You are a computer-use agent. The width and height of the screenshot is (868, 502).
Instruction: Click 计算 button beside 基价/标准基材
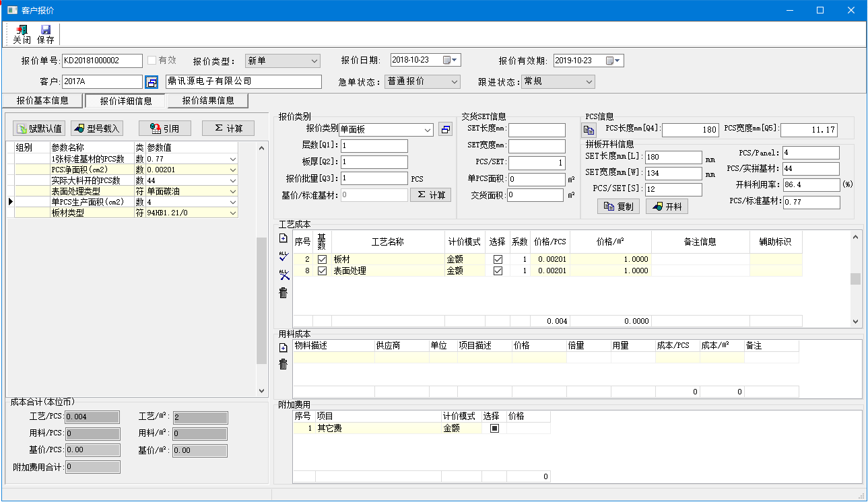pyautogui.click(x=431, y=194)
